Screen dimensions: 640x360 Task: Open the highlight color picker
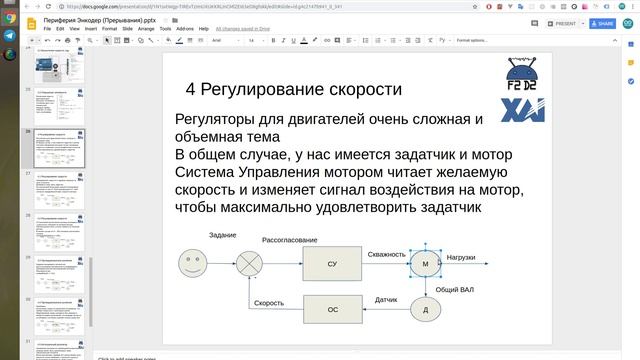315,40
